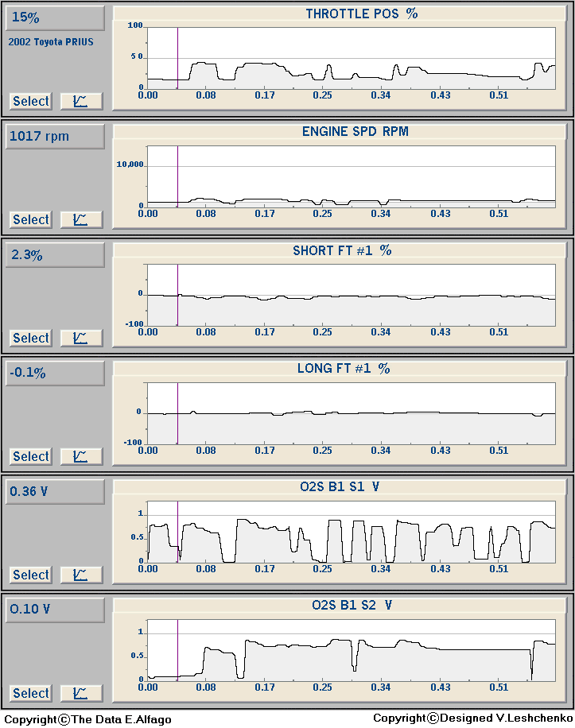Click the graph icon in the O2S B1 S2 panel
Screen dimensions: 575x728
(x=81, y=693)
